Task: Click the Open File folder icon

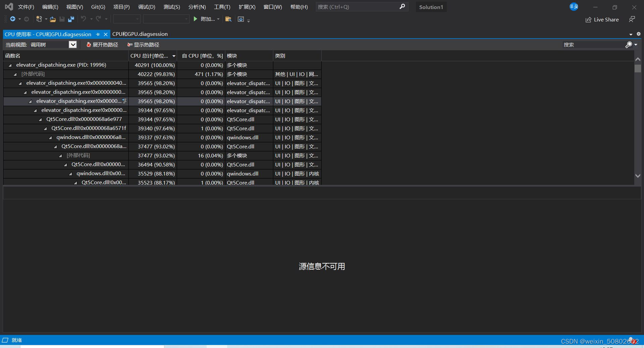Action: pyautogui.click(x=53, y=19)
